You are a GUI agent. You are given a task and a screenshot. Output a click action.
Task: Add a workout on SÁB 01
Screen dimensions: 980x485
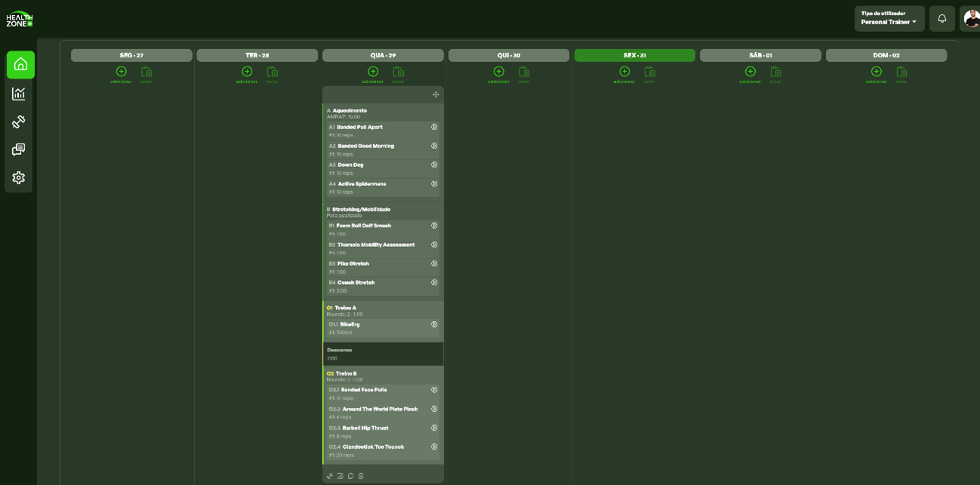[750, 74]
